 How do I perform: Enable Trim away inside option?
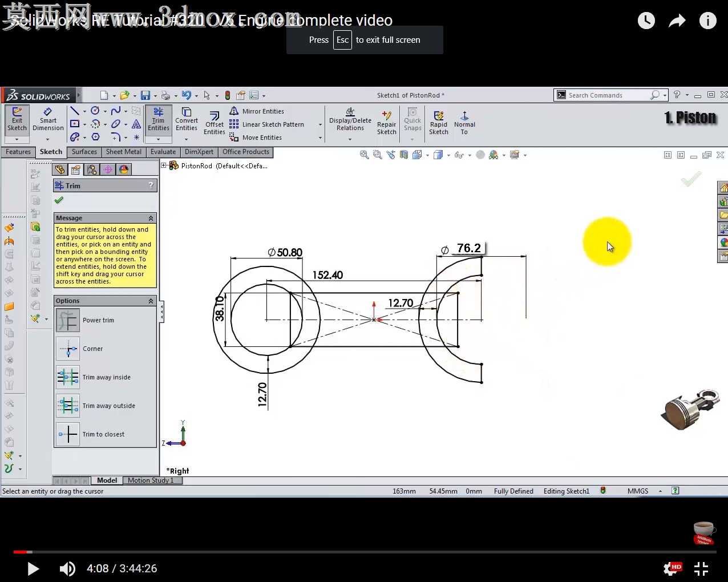click(x=68, y=377)
